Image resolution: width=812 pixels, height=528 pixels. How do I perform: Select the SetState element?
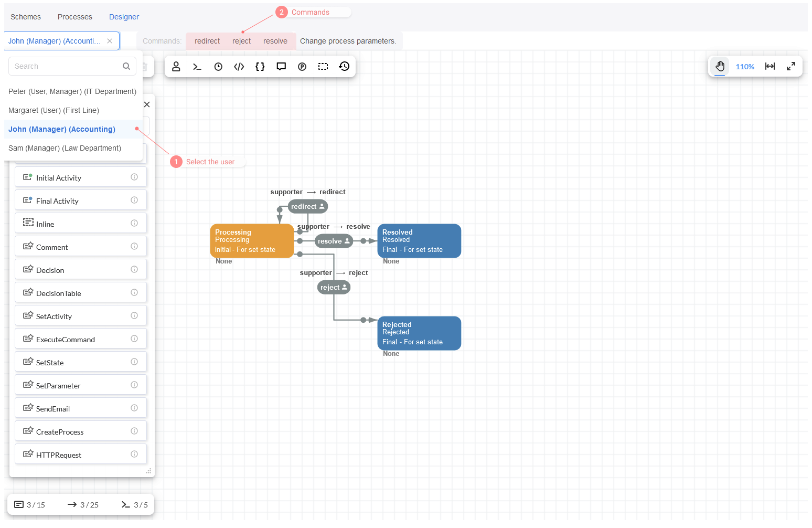(81, 362)
